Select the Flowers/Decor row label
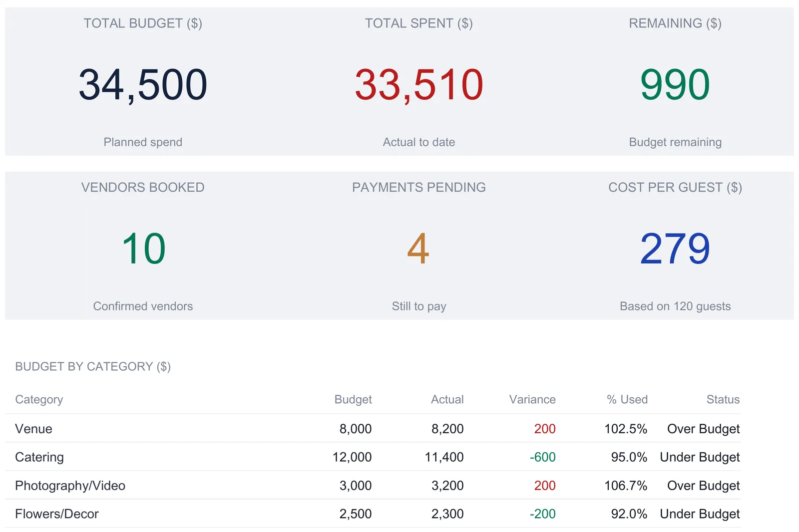The height and width of the screenshot is (532, 799). 57,514
